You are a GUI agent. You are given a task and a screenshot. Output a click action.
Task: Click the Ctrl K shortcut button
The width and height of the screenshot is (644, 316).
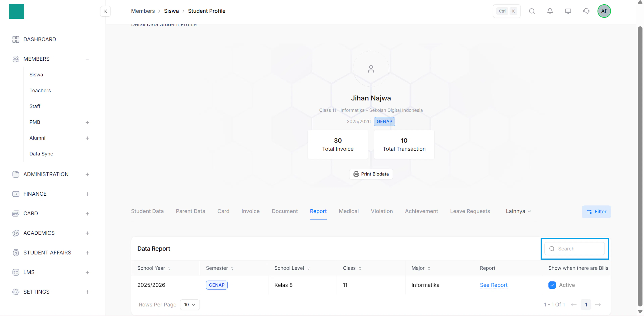(x=507, y=11)
